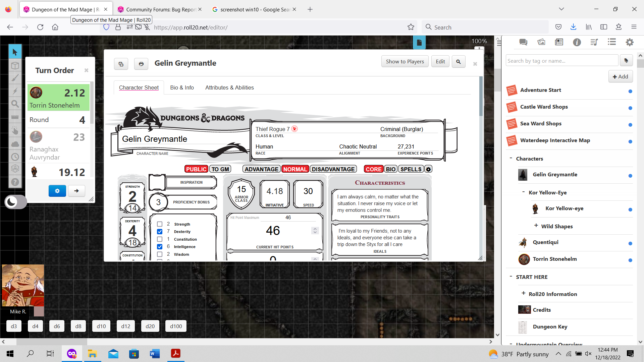Toggle dark mode switch
This screenshot has height=362, width=644.
(x=15, y=202)
